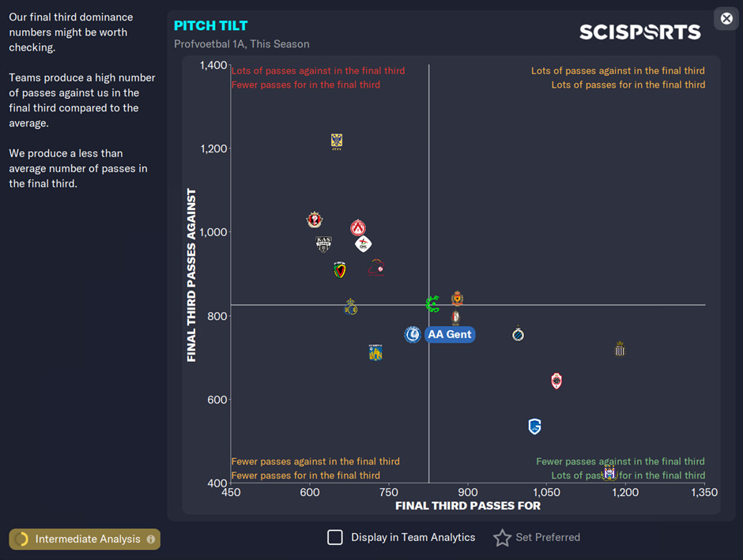Click the KV Kortrijk red round badge
Viewport: 743px width, 560px height.
tap(358, 227)
